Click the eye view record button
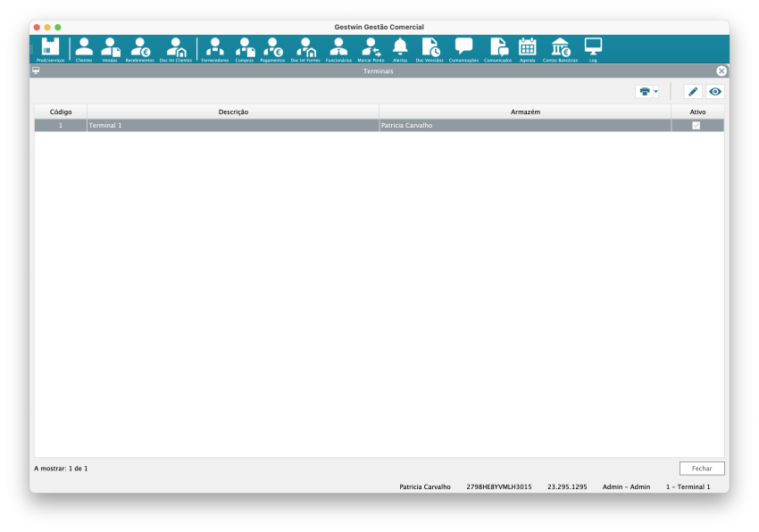Image resolution: width=759 pixels, height=532 pixels. [714, 92]
